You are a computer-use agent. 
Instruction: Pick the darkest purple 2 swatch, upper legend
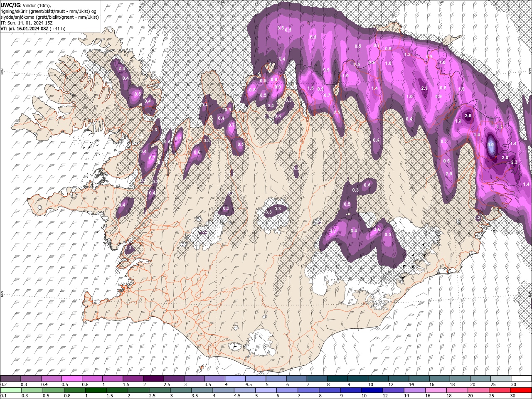pyautogui.click(x=153, y=379)
